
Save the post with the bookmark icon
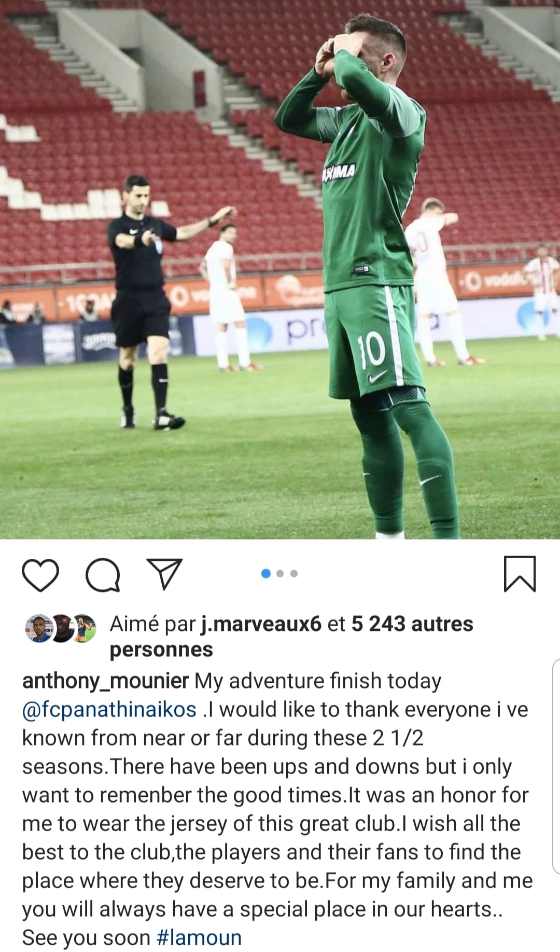pyautogui.click(x=520, y=574)
